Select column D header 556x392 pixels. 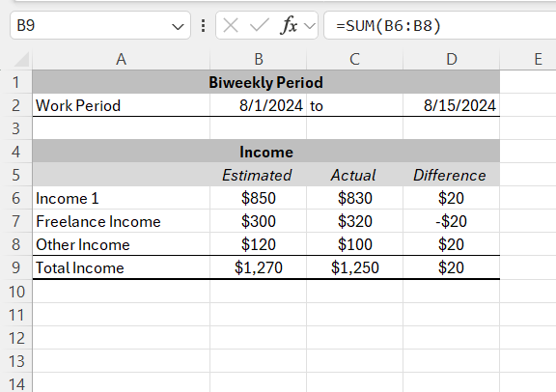coord(452,59)
